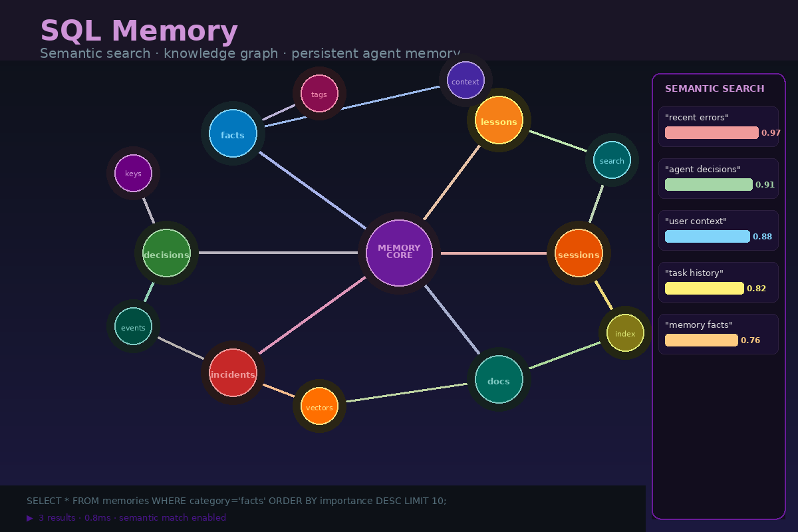
Task: Click the tags node
Action: click(x=319, y=94)
